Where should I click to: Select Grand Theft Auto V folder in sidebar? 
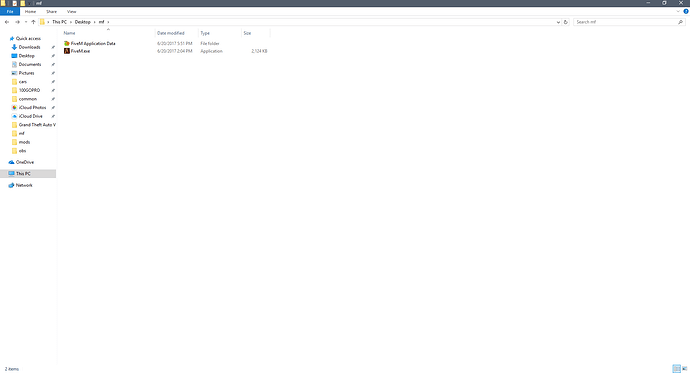(37, 125)
